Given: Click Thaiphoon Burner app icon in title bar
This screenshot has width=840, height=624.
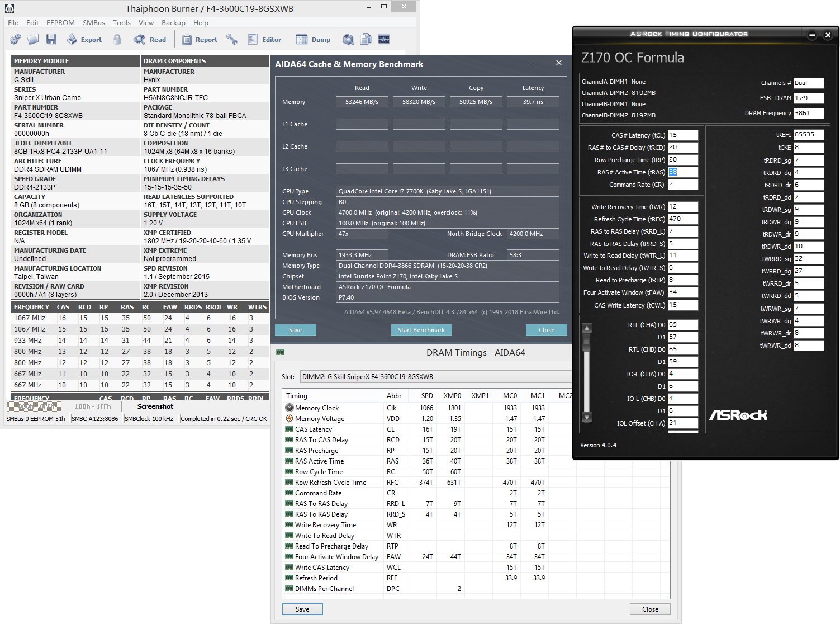Looking at the screenshot, I should [9, 8].
